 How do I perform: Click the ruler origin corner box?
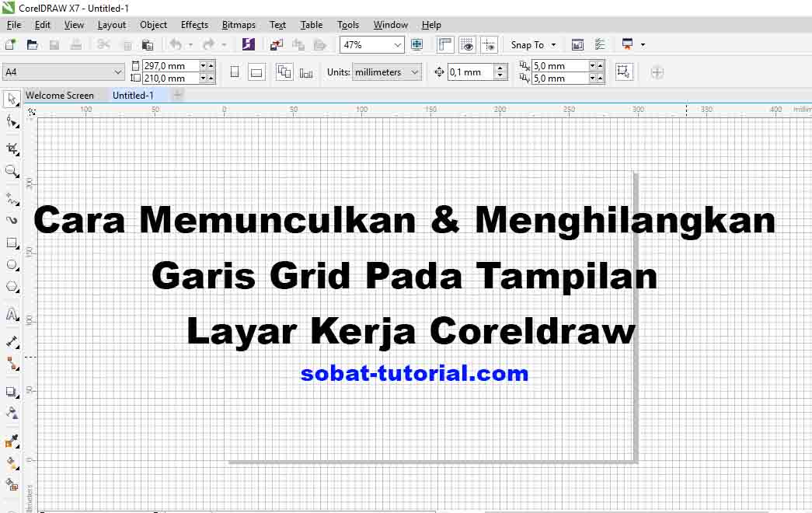click(32, 111)
